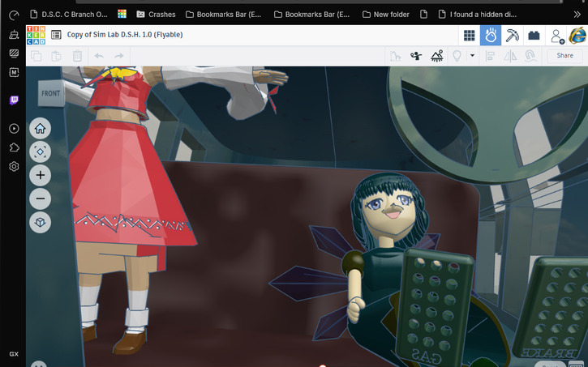The width and height of the screenshot is (588, 367).
Task: Open GX Control speedometer in sidebar
Action: pyautogui.click(x=14, y=15)
